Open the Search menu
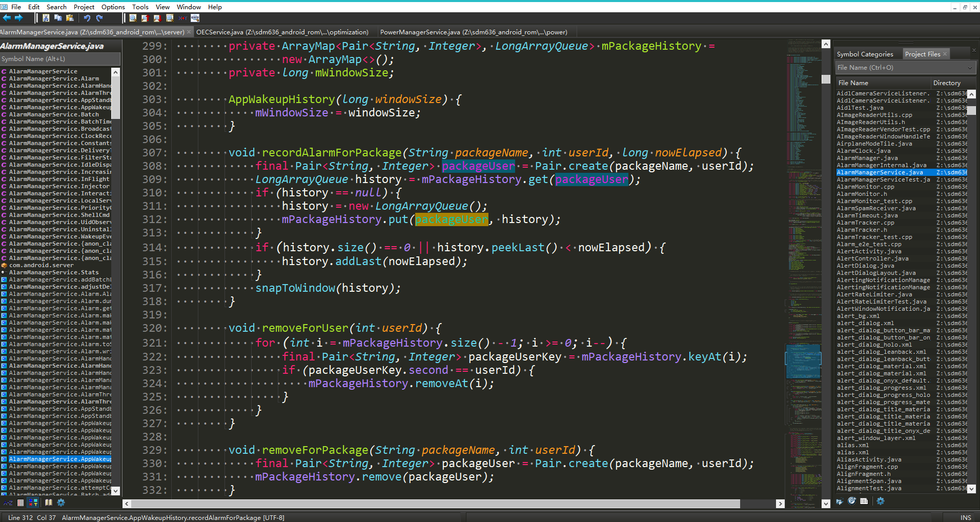 tap(56, 7)
